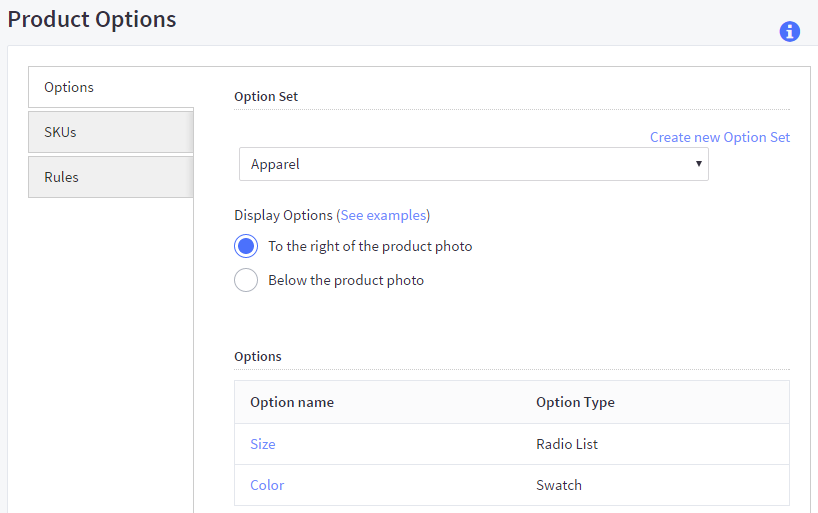Screen dimensions: 818x513
Task: Click the 'Option name' column header
Action: point(292,402)
